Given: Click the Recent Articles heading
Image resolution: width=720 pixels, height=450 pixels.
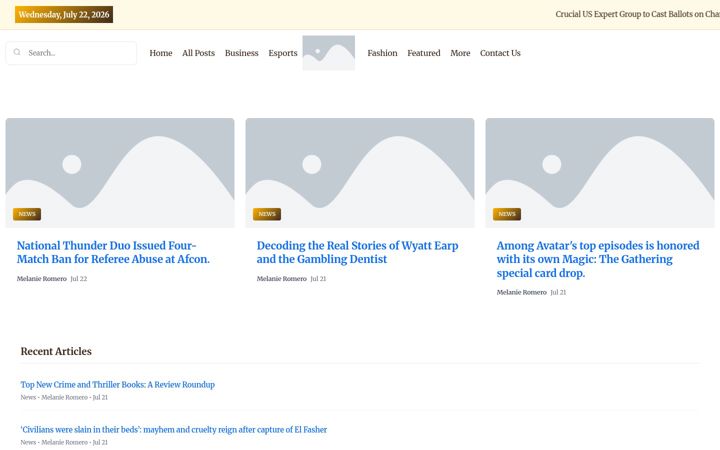Looking at the screenshot, I should pyautogui.click(x=56, y=351).
